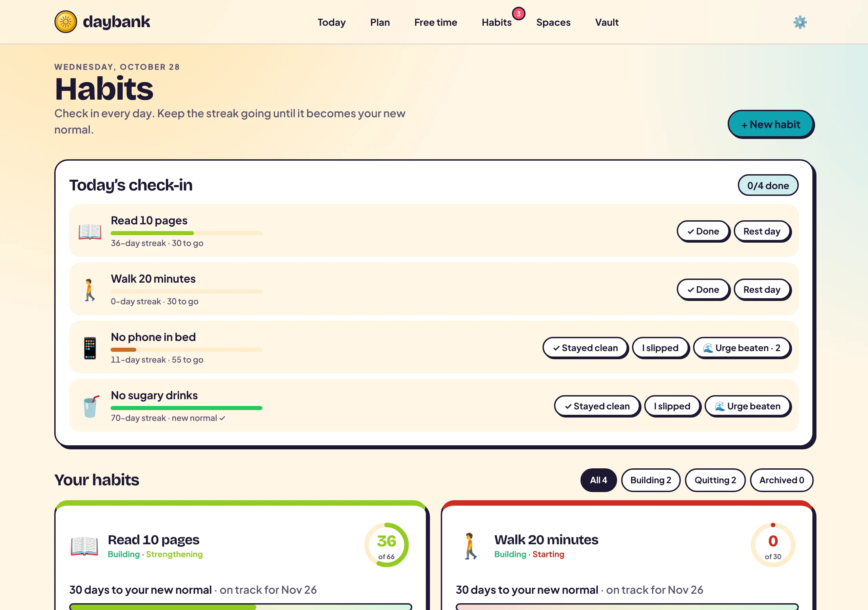Click the book icon in the Read 10 pages check-in row

click(x=90, y=231)
